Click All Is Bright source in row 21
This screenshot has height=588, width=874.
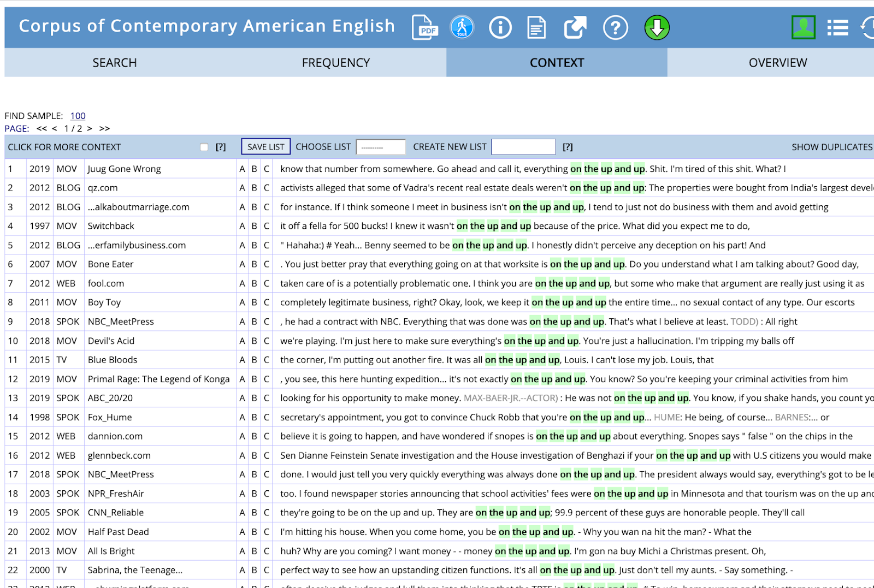coord(111,551)
